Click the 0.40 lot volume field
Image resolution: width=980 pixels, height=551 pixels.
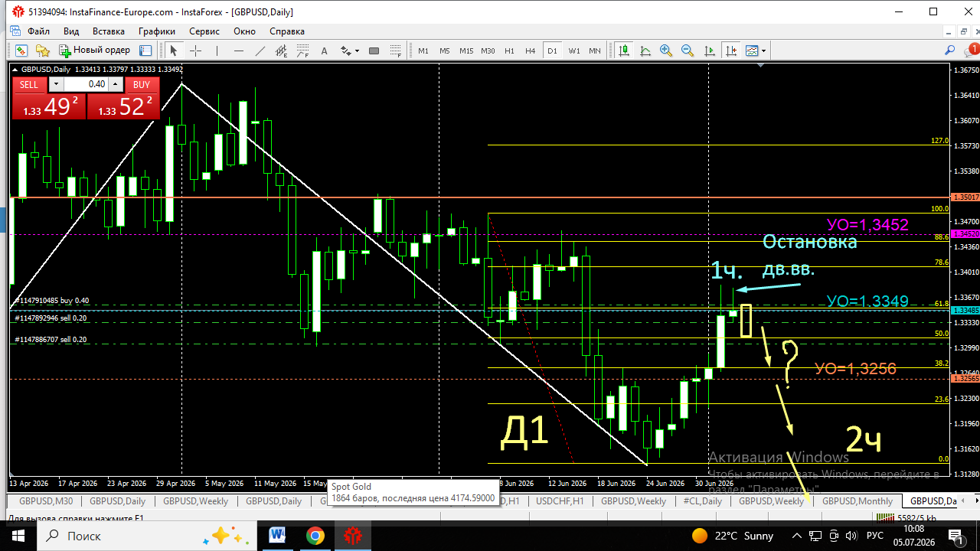point(86,84)
